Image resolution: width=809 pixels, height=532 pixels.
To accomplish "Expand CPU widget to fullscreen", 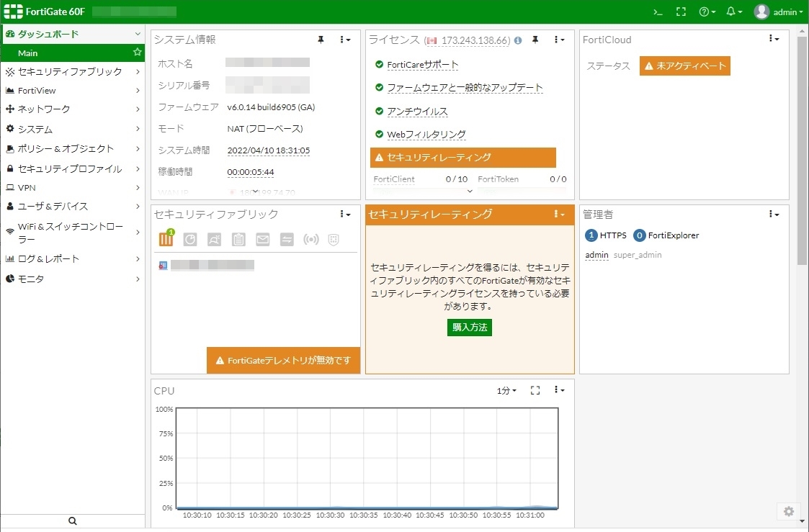I will [x=535, y=391].
